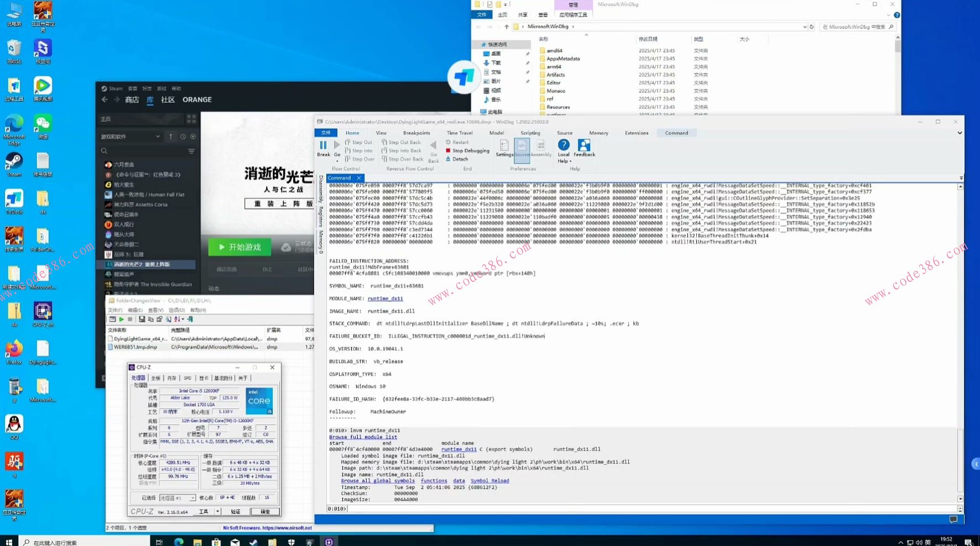The height and width of the screenshot is (546, 980).
Task: Click the functions link in WinDbg output
Action: point(434,481)
